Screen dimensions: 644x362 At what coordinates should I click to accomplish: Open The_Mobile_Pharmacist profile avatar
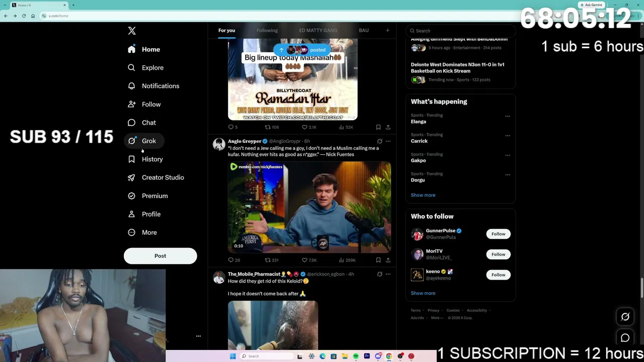(x=219, y=278)
